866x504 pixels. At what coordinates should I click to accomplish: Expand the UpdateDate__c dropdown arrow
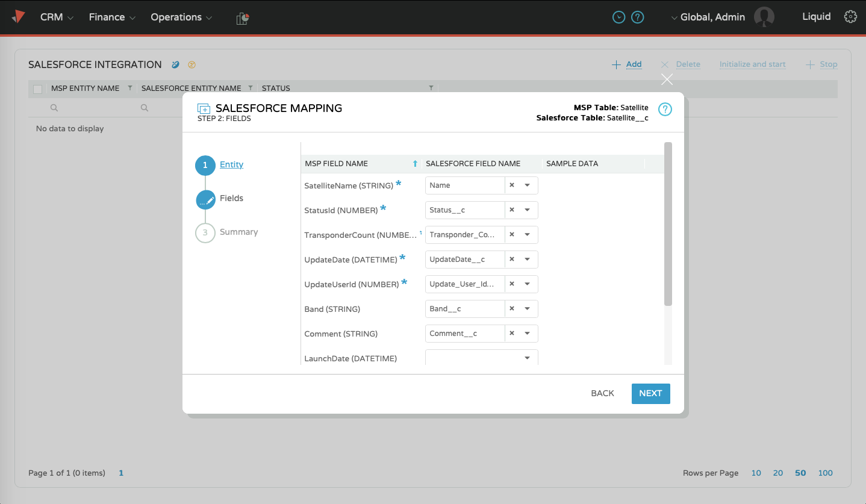528,260
